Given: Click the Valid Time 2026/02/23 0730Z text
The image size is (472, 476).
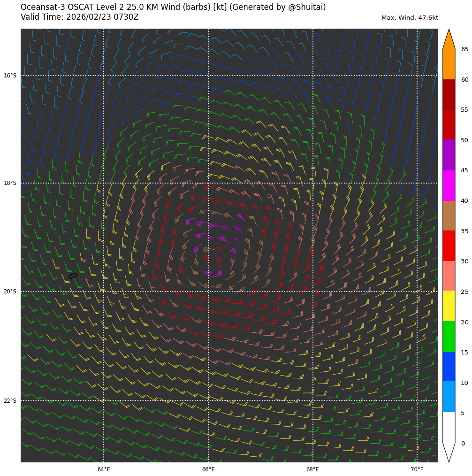Looking at the screenshot, I should 80,17.
